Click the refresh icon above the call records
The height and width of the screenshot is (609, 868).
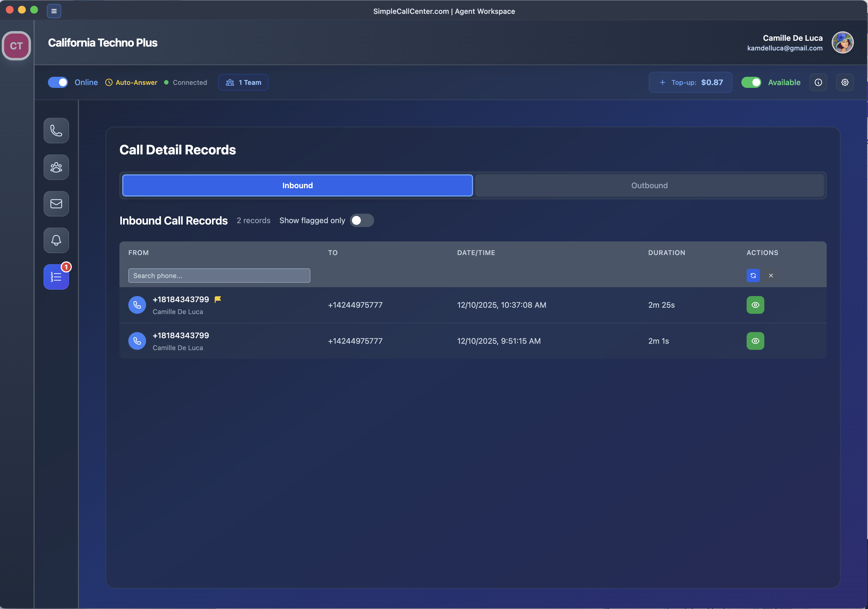pos(753,276)
